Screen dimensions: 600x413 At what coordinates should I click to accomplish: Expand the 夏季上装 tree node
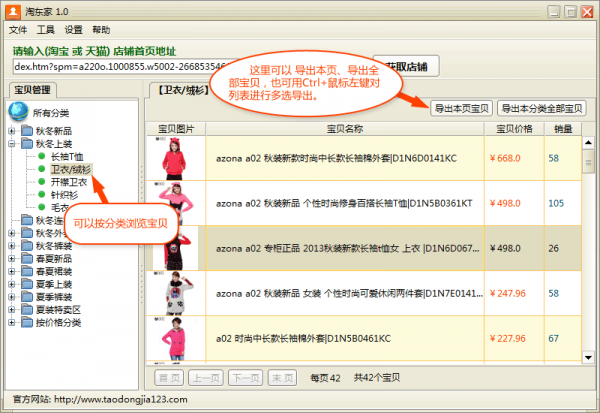coord(12,284)
